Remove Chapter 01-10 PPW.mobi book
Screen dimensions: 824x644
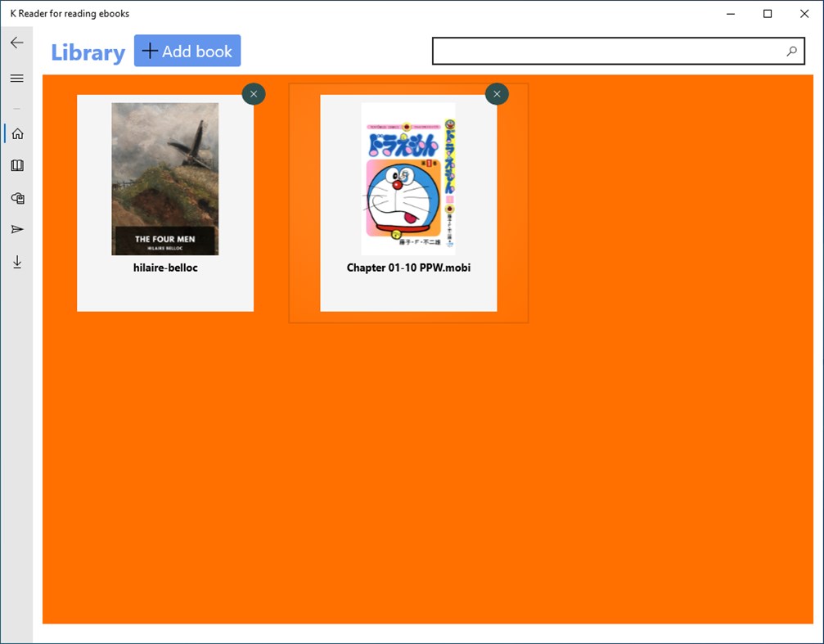(x=497, y=93)
